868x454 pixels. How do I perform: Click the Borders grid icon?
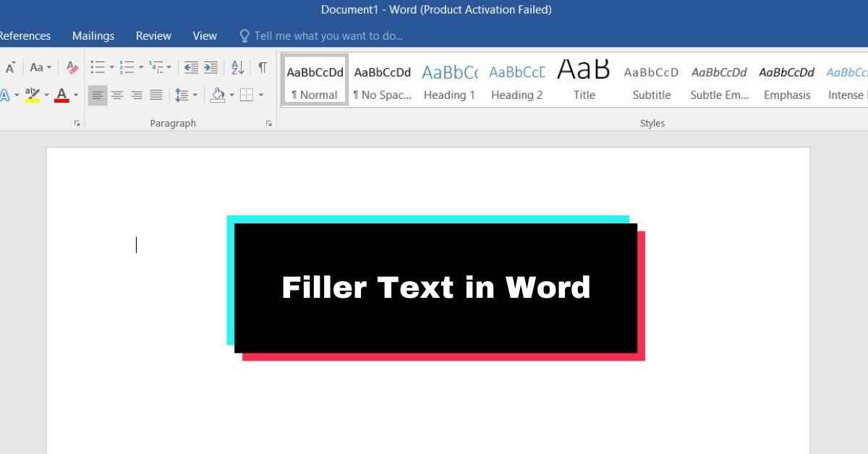247,95
